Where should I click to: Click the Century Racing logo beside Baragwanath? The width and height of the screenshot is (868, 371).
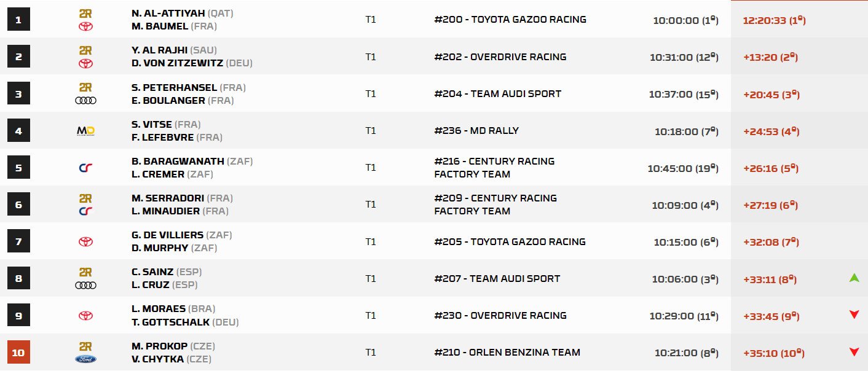point(85,168)
